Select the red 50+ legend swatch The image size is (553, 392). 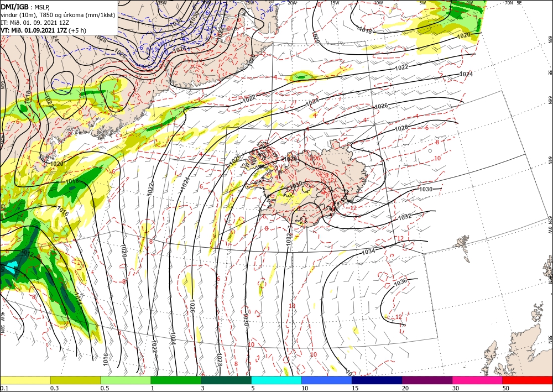click(528, 380)
